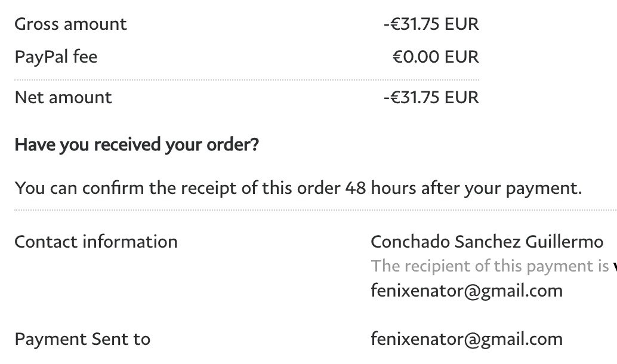The width and height of the screenshot is (617, 364).
Task: Open the email address under the recipient name
Action: coord(466,291)
